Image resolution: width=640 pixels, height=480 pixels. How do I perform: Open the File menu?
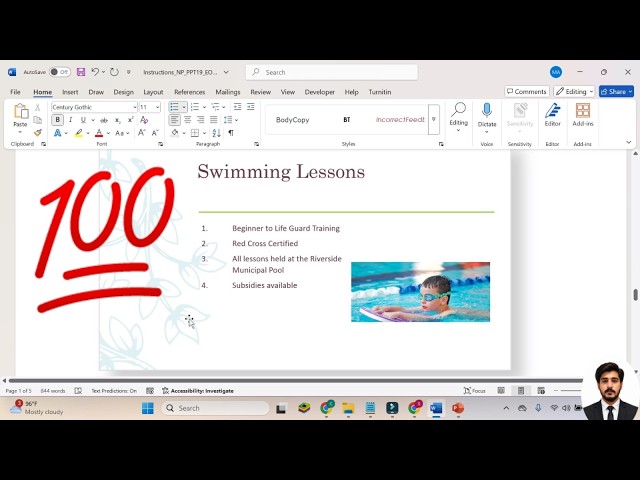point(16,92)
